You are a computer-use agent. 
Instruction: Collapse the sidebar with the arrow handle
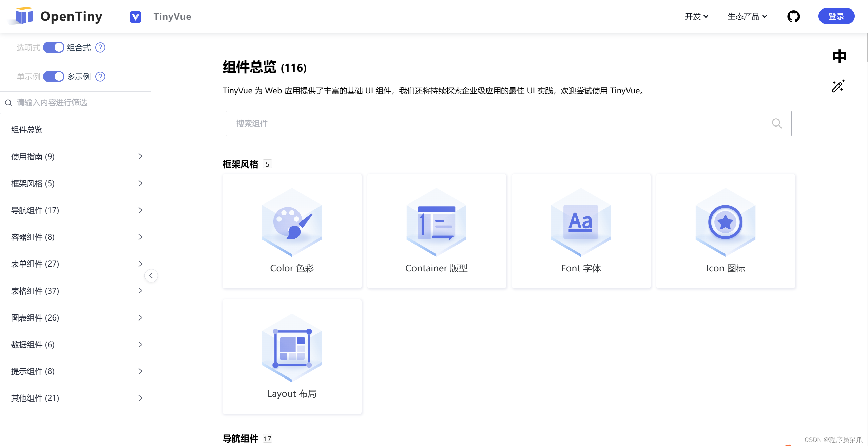pyautogui.click(x=151, y=275)
